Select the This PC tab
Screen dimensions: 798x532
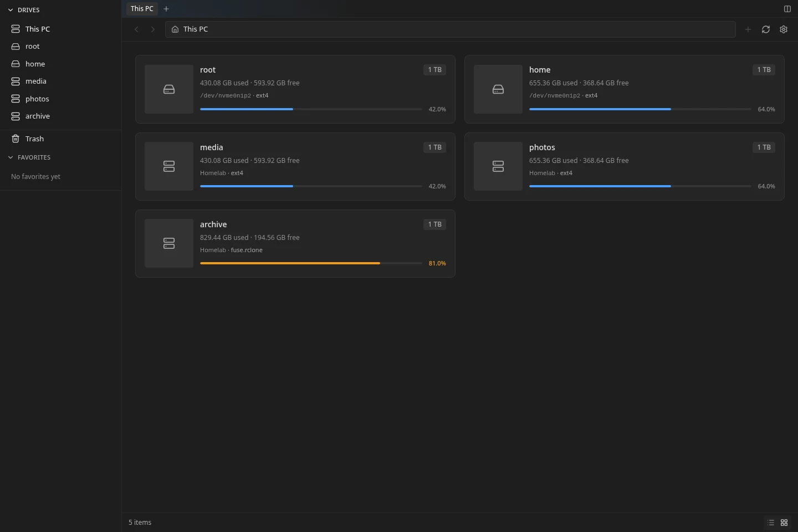[x=142, y=9]
